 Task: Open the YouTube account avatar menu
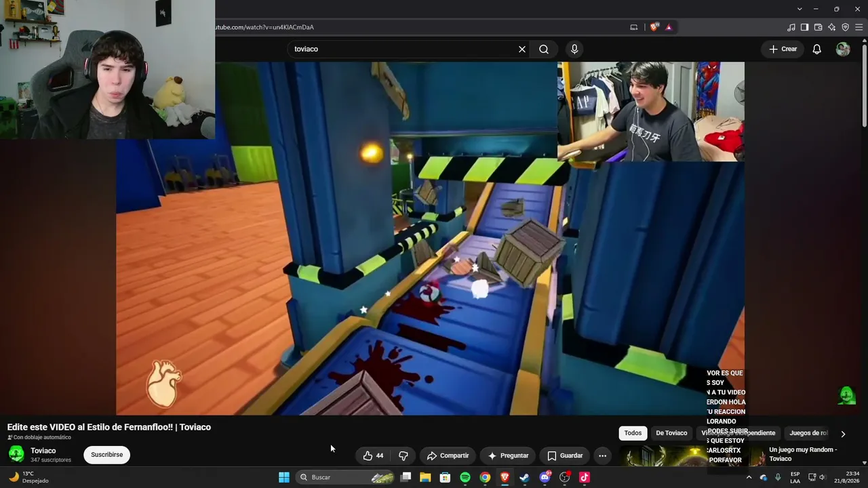pos(843,49)
